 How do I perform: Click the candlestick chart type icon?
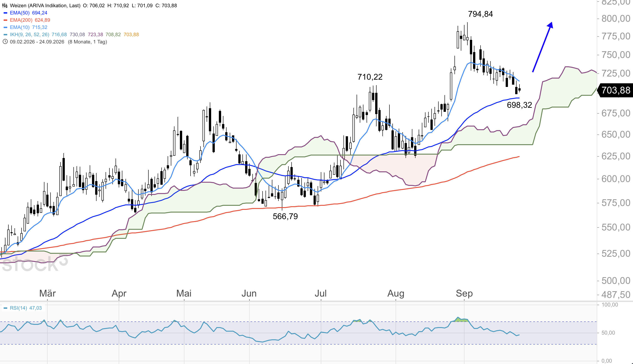[x=5, y=5]
